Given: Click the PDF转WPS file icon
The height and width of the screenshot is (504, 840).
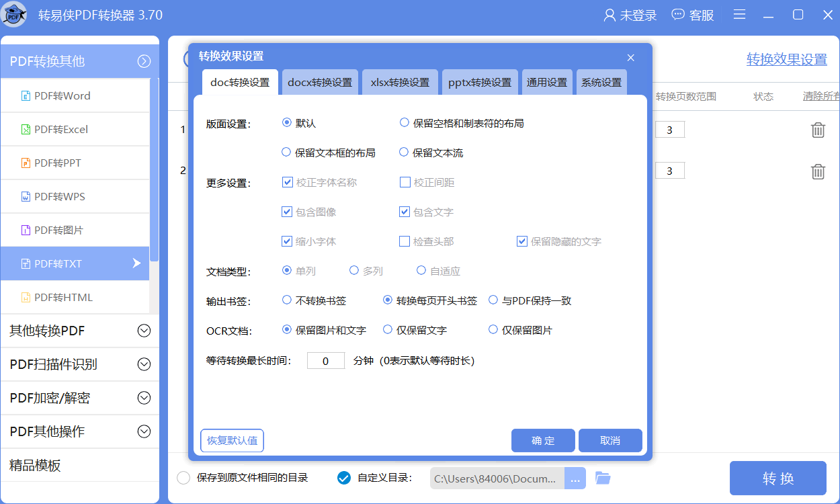Looking at the screenshot, I should 26,196.
